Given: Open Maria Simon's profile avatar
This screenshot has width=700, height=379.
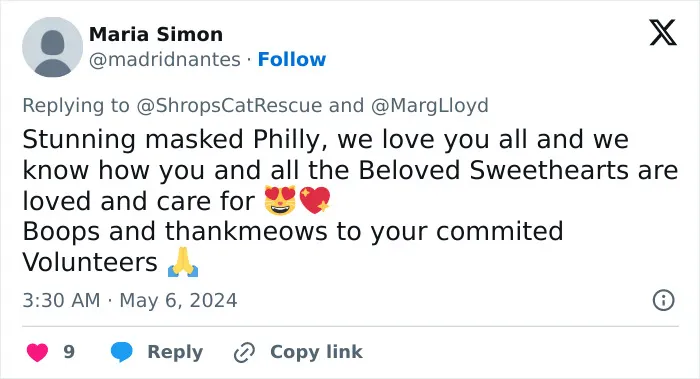Looking at the screenshot, I should 53,47.
